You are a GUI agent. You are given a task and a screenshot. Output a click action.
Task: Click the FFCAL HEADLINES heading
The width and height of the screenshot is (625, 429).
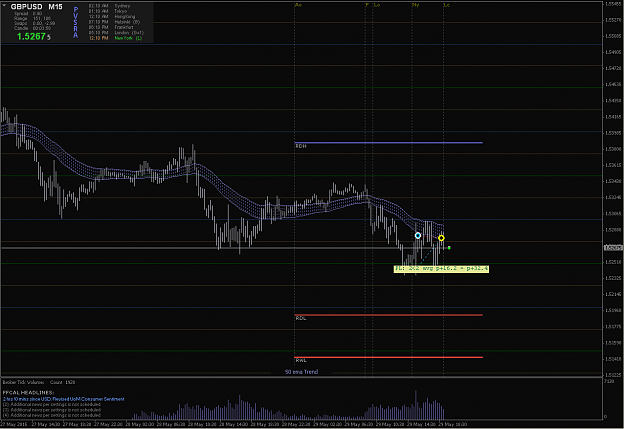(28, 393)
